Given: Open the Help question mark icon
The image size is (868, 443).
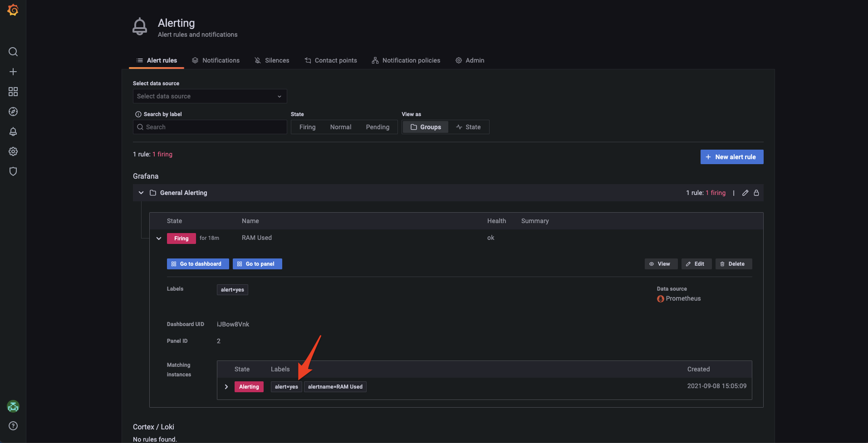Looking at the screenshot, I should [13, 426].
